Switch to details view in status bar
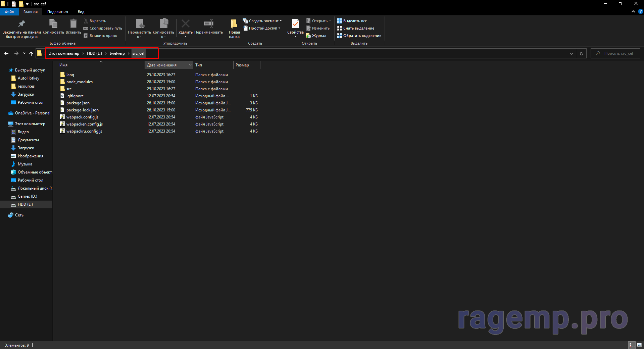 pos(631,345)
